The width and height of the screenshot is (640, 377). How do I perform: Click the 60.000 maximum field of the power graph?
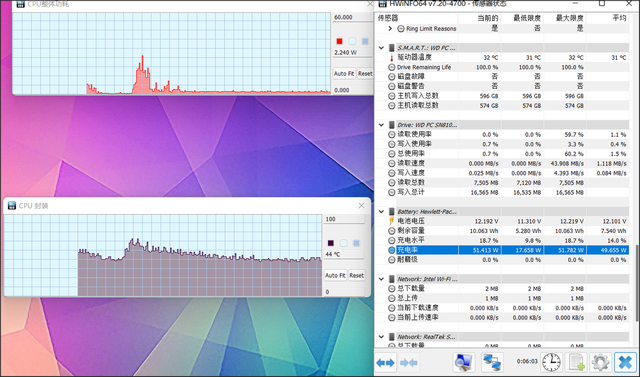pos(352,18)
